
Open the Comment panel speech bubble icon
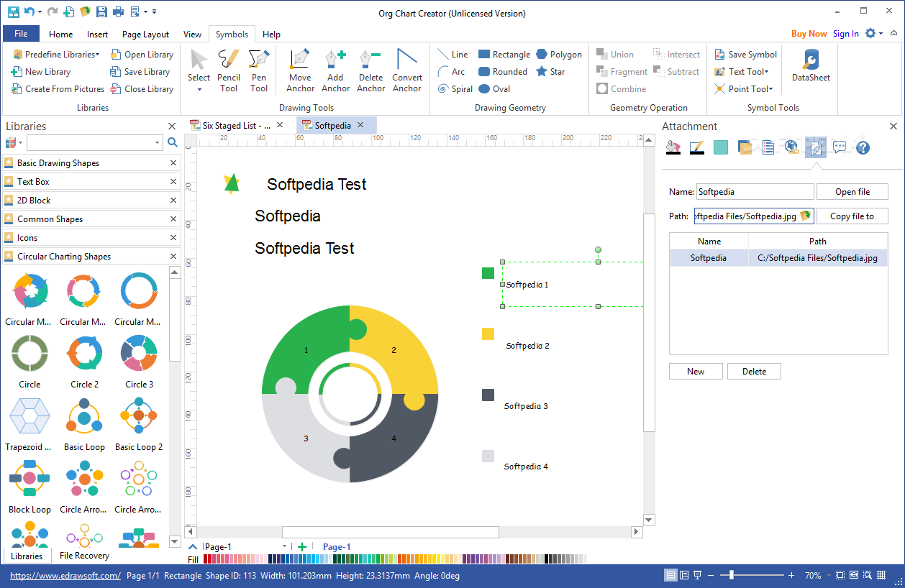tap(840, 147)
